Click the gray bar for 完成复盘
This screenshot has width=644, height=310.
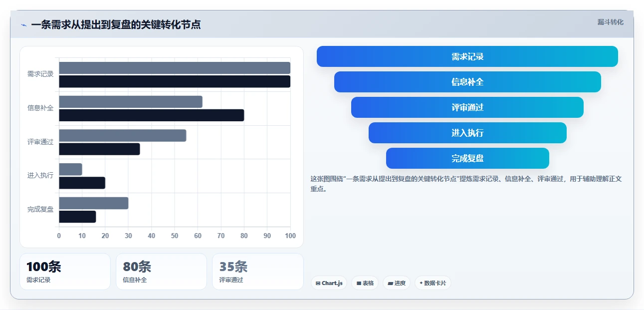tap(94, 203)
